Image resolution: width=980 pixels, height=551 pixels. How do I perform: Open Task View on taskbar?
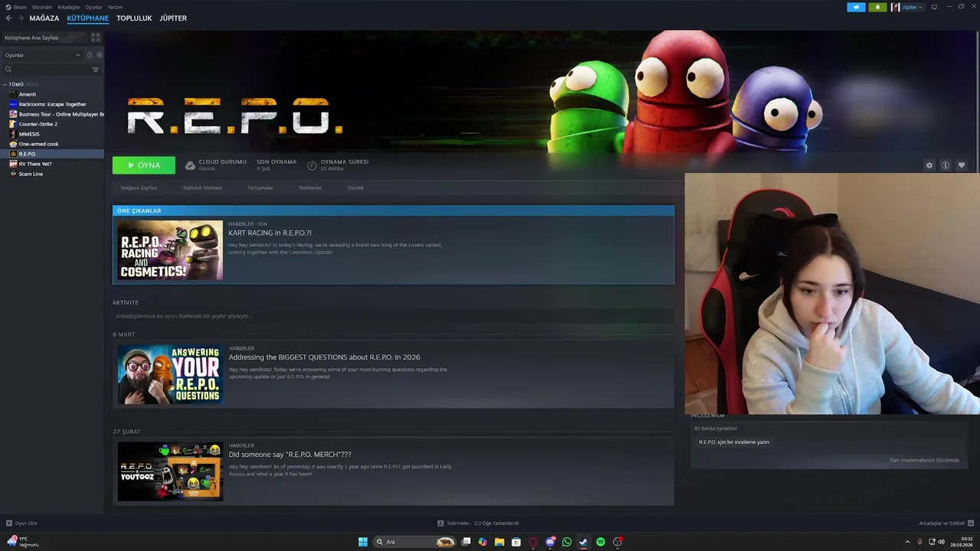point(465,542)
